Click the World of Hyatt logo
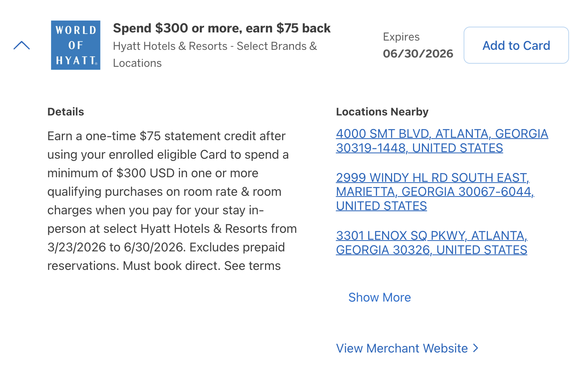 click(76, 45)
